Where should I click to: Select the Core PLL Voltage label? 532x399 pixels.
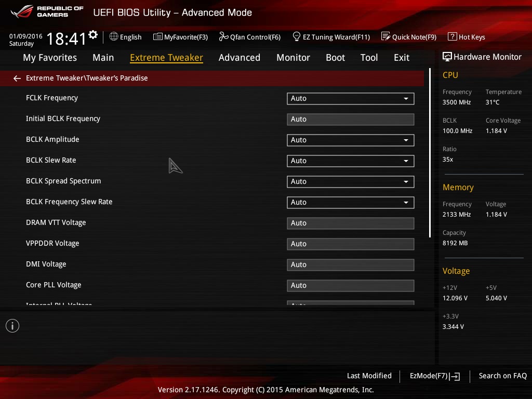point(54,285)
